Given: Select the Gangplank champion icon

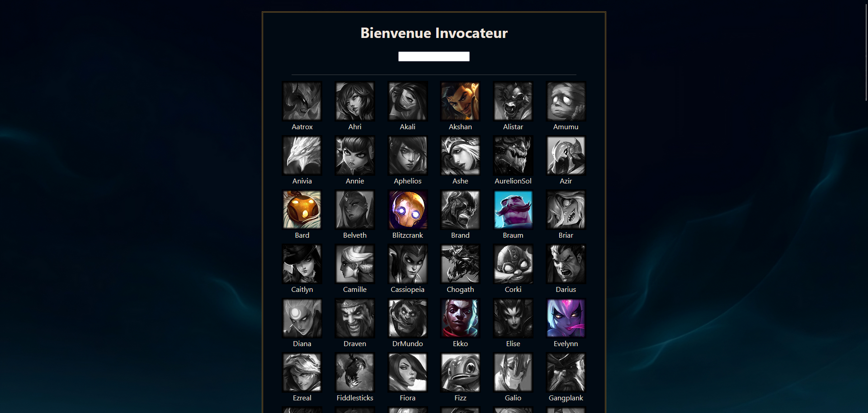Looking at the screenshot, I should (566, 372).
